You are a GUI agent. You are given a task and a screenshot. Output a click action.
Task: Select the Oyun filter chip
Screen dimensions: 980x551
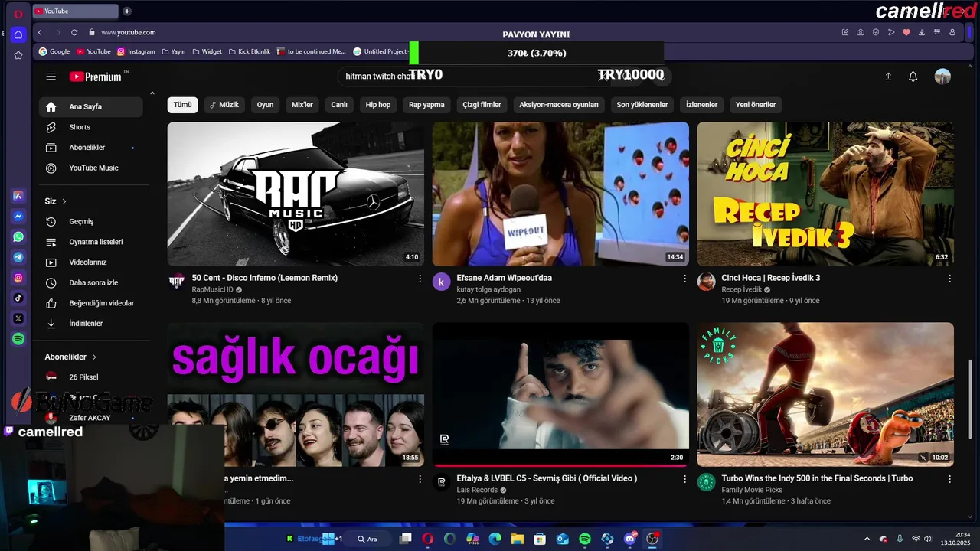(265, 105)
